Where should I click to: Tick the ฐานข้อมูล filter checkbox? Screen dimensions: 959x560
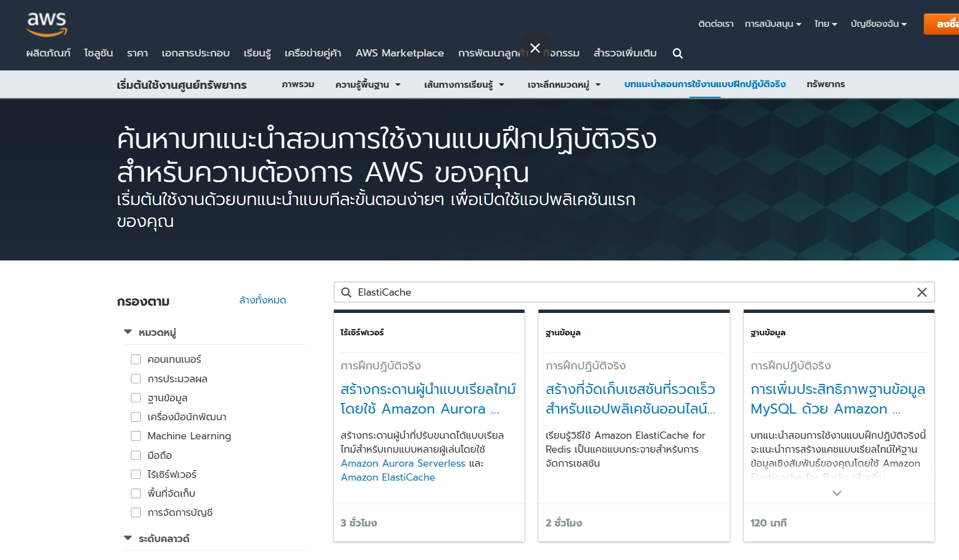[x=136, y=397]
